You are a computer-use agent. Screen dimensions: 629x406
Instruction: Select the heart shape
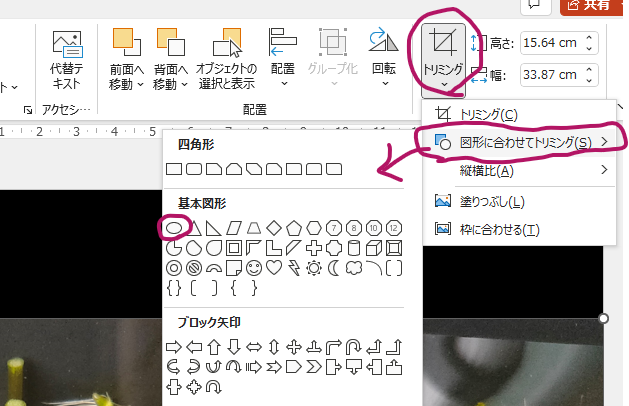[x=274, y=268]
